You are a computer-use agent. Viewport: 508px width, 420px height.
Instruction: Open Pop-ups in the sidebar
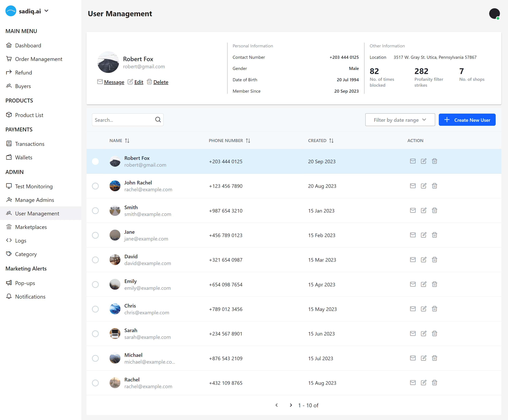(x=41, y=283)
